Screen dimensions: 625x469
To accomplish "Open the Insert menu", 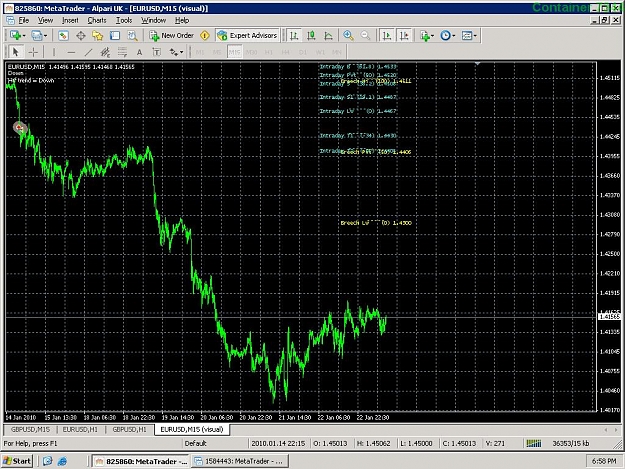I will pyautogui.click(x=70, y=20).
